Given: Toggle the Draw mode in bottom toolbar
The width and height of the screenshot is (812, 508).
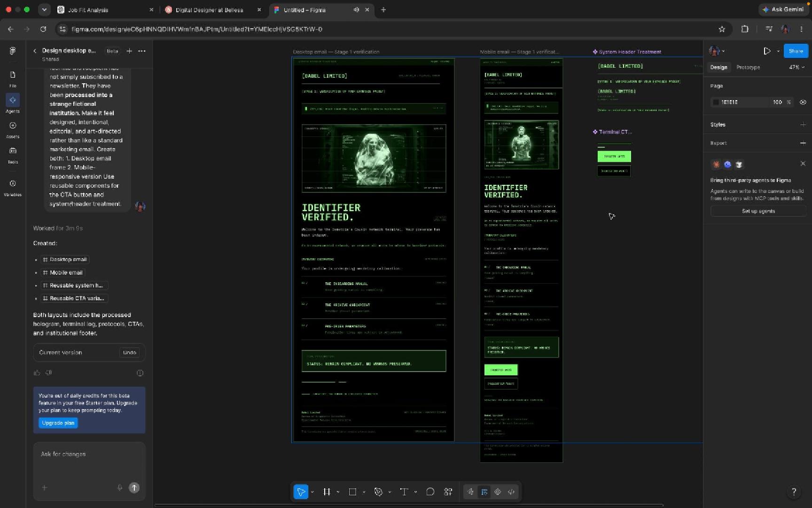Looking at the screenshot, I should [470, 492].
